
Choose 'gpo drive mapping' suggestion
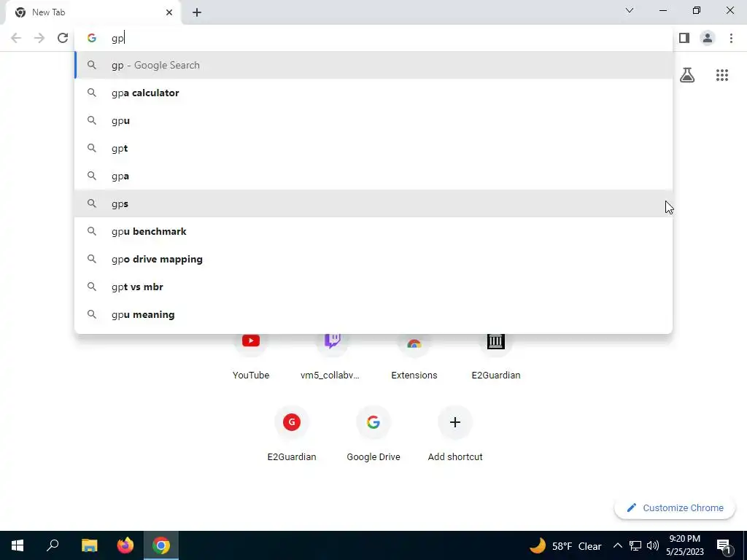373,259
